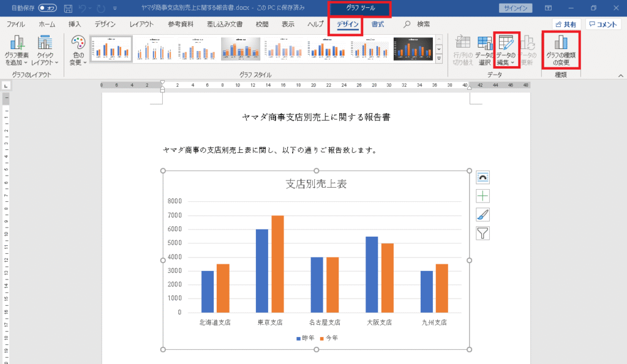
Task: Open the Chart Tools 書式 (Format) tab
Action: click(377, 24)
